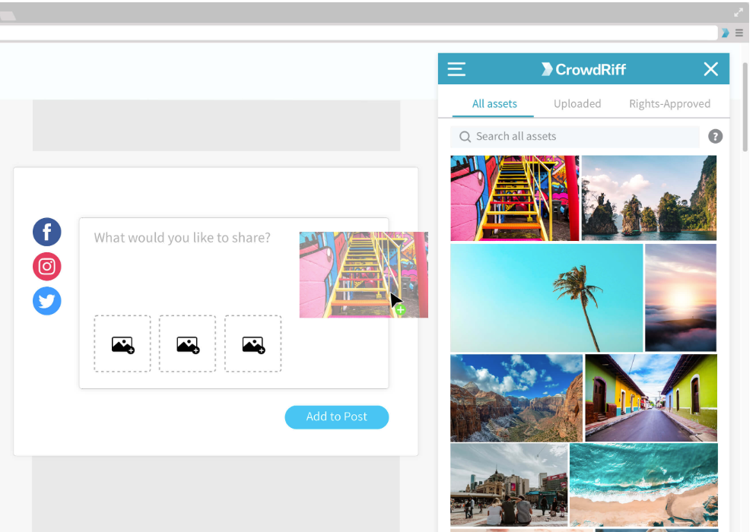Viewport: 756px width, 532px height.
Task: Click the Add to Post button
Action: (x=337, y=416)
